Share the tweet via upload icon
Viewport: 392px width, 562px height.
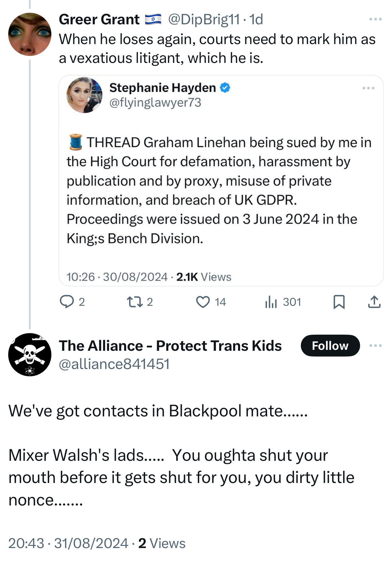click(x=374, y=302)
